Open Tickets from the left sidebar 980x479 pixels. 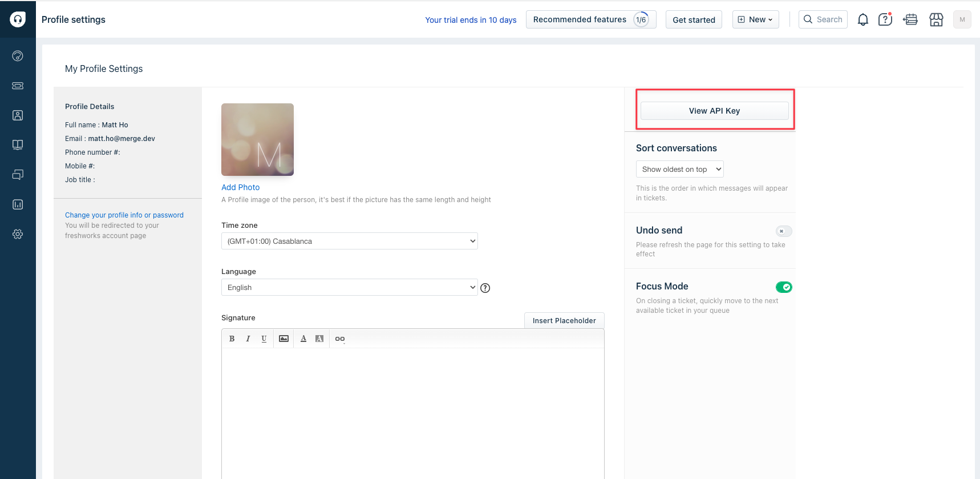click(18, 86)
